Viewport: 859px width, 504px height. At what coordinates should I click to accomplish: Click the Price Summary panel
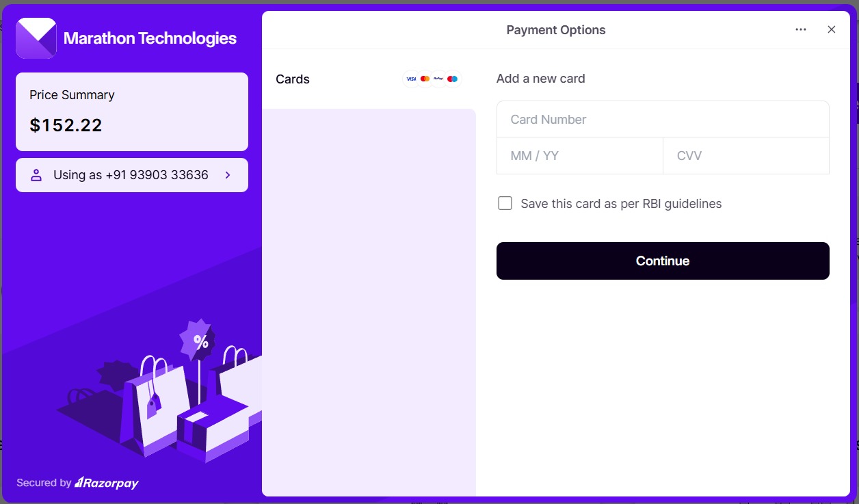(131, 111)
